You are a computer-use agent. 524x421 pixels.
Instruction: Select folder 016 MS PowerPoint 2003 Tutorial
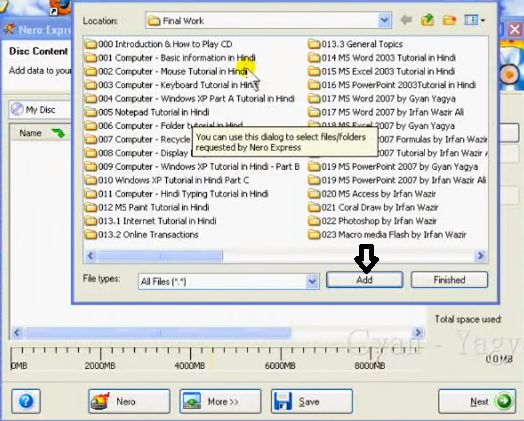(x=392, y=85)
